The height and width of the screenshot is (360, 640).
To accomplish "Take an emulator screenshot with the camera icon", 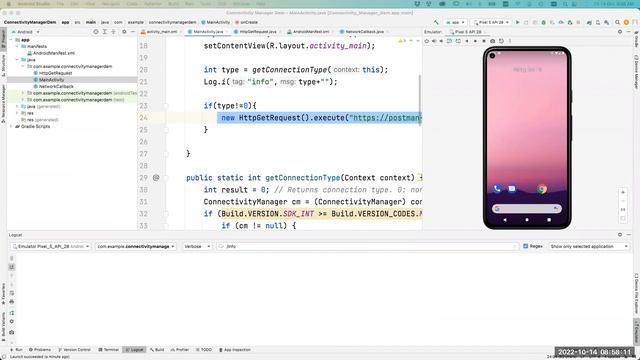I will pos(493,41).
